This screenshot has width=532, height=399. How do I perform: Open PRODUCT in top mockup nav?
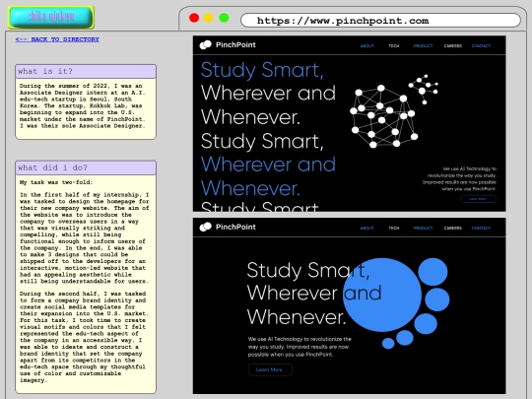point(423,45)
